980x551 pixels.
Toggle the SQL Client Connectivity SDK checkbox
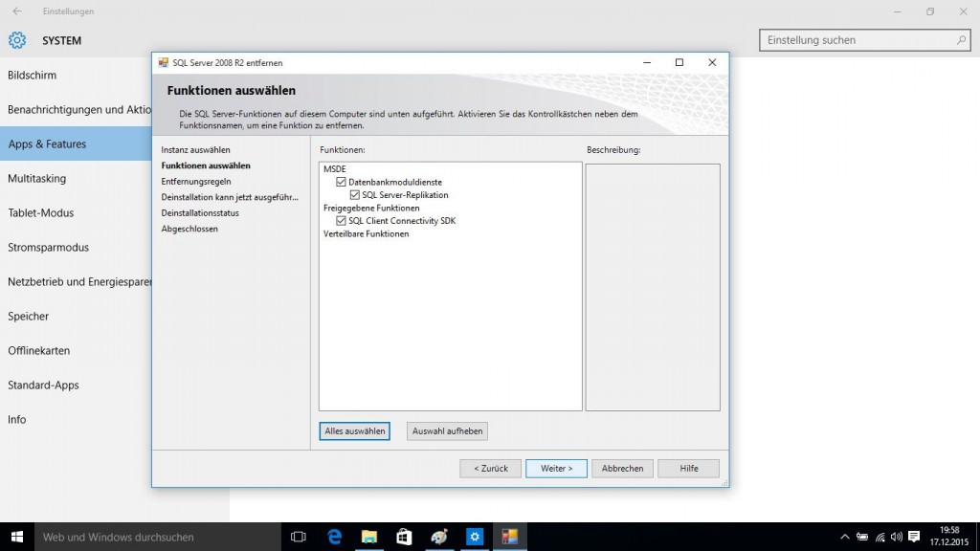click(x=341, y=221)
